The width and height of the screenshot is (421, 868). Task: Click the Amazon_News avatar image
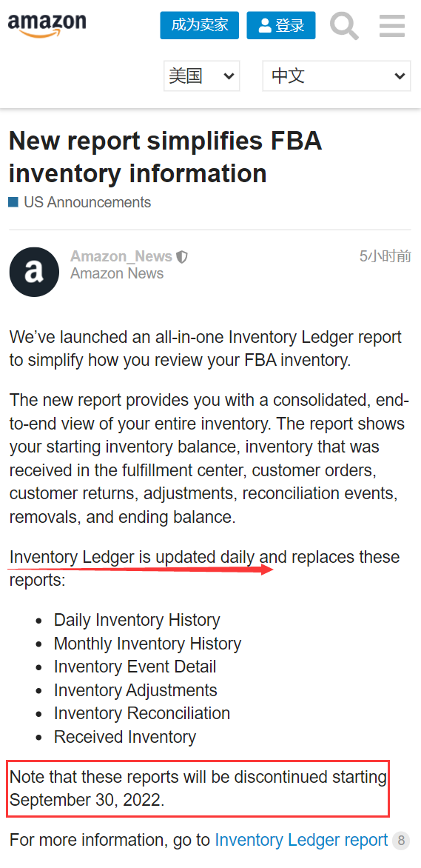coord(34,272)
